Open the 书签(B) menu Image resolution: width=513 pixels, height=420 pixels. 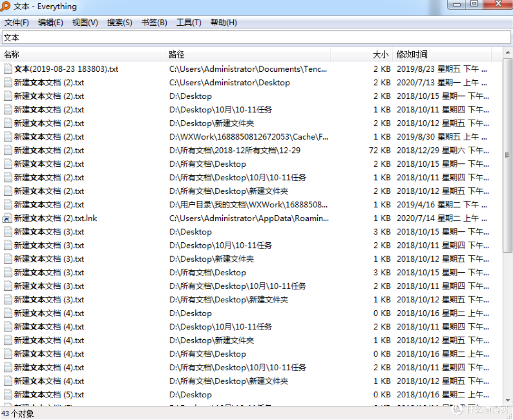pos(154,23)
